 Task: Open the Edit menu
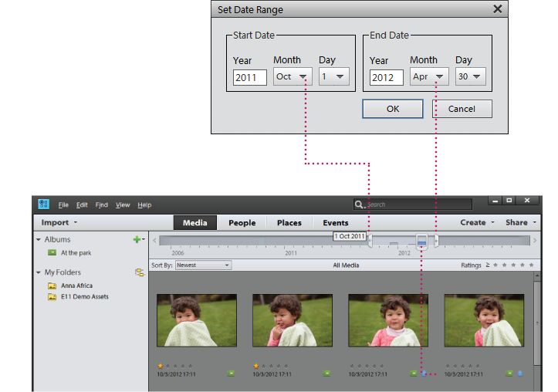pos(82,205)
